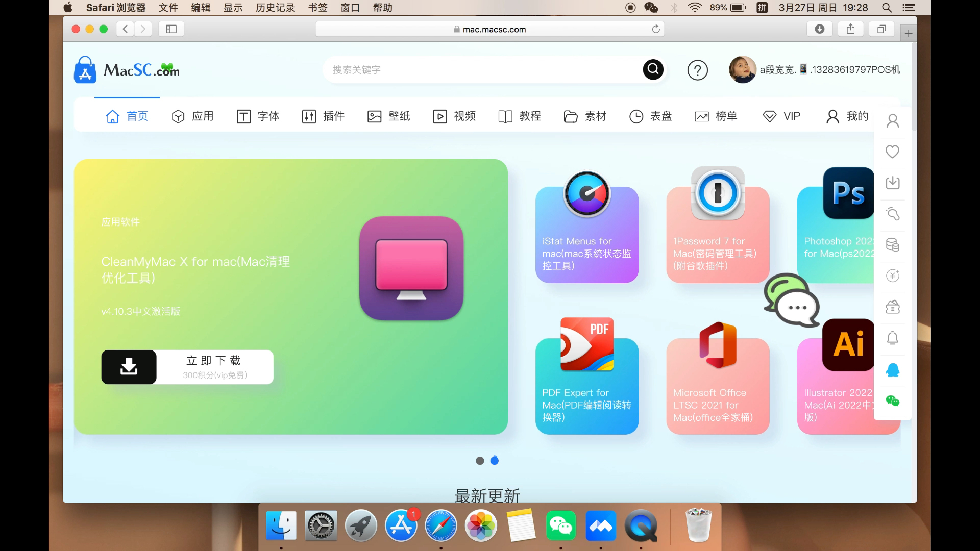This screenshot has height=551, width=980.
Task: Toggle Safari sidebar button
Action: (171, 29)
